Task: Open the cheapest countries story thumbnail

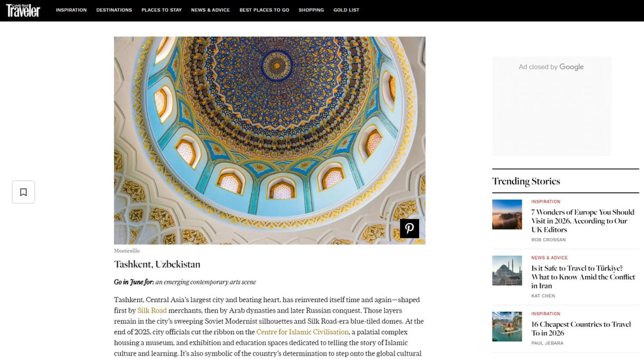Action: pos(507,326)
